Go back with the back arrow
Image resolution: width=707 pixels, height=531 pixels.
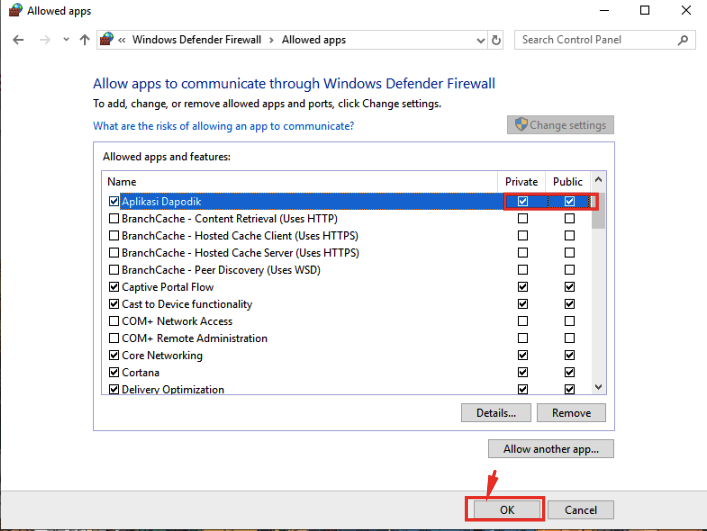(x=18, y=40)
